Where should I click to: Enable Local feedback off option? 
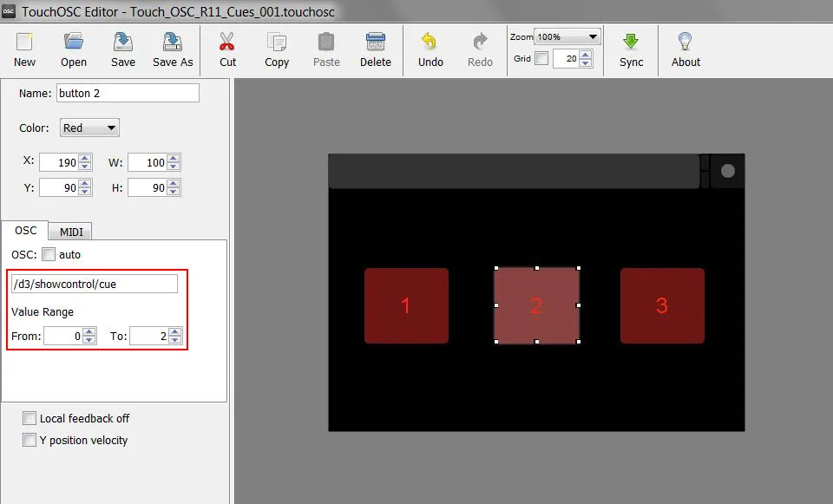tap(30, 419)
